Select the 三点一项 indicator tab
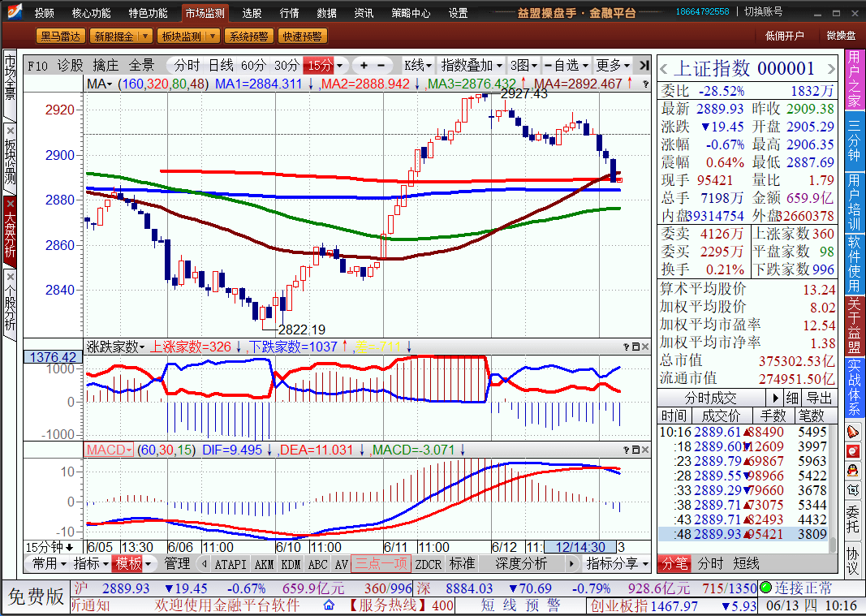 381,563
